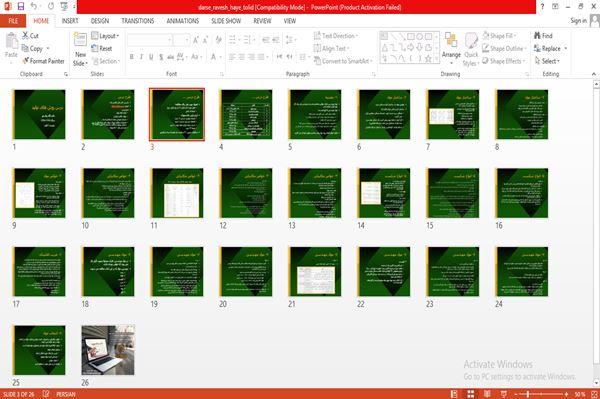600x399 pixels.
Task: Click the Paste clipboard icon
Action: 11,41
